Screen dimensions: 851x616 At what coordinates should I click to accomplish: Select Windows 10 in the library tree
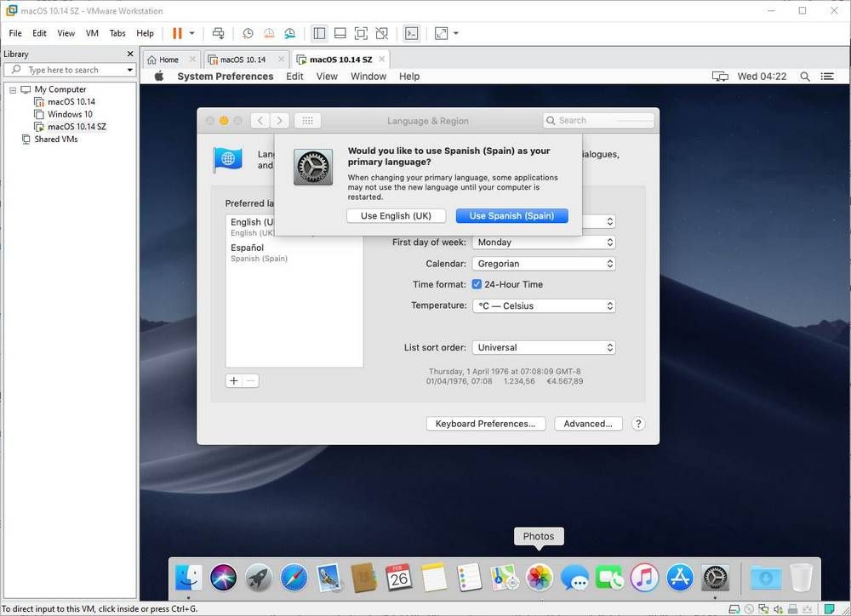pos(70,115)
